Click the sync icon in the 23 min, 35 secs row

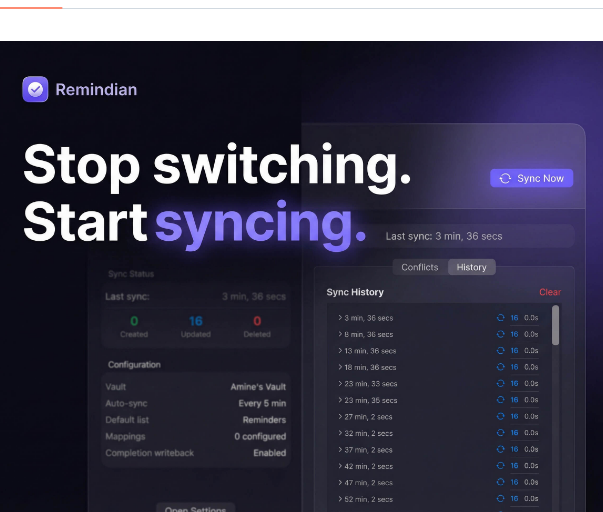point(500,400)
